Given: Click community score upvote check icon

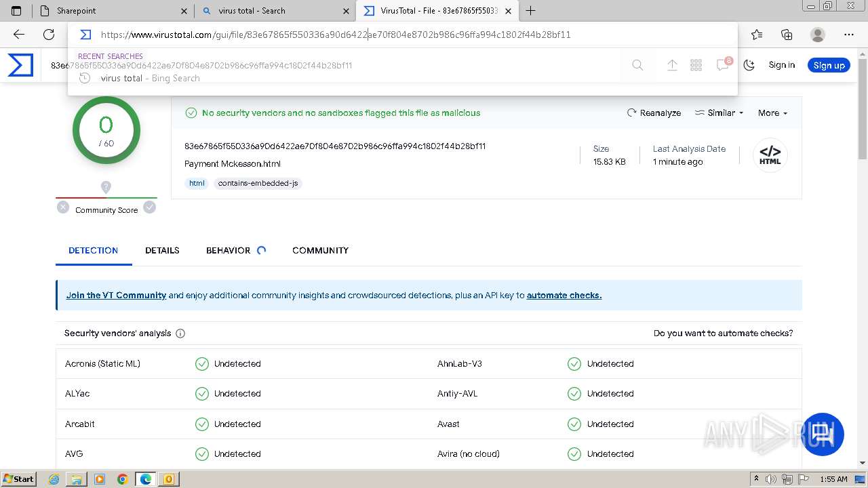Looking at the screenshot, I should click(x=150, y=207).
